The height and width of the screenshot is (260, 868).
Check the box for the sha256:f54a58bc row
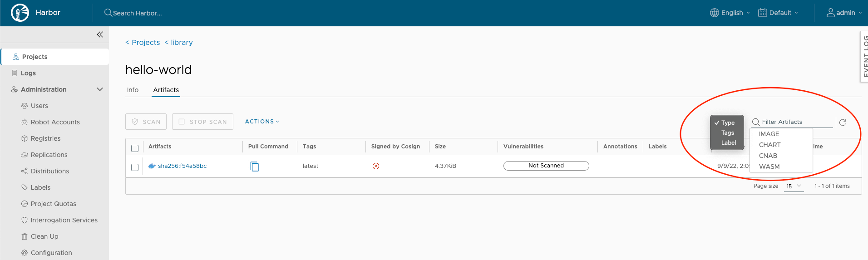135,167
